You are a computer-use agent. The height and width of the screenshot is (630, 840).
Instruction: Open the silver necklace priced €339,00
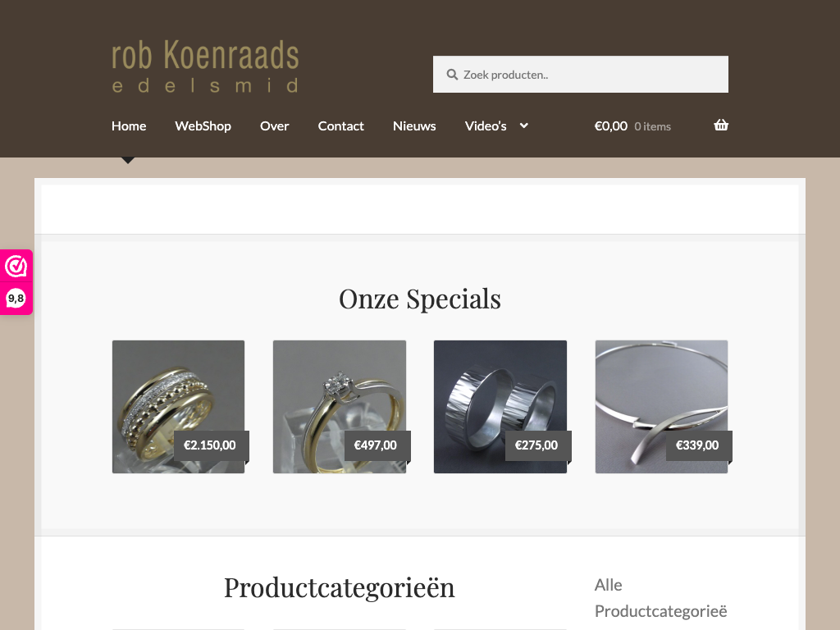tap(662, 407)
